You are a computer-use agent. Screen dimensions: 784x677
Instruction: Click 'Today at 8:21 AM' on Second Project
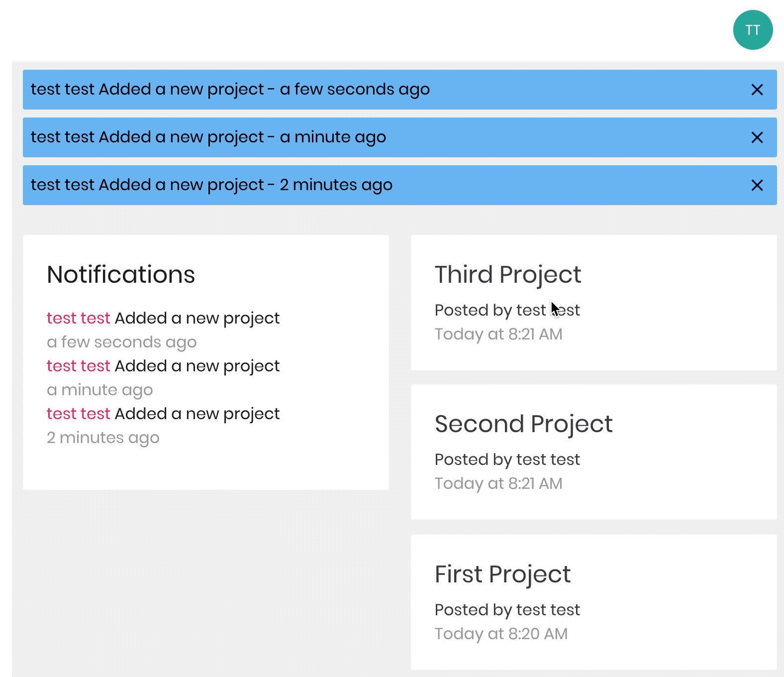pyautogui.click(x=498, y=483)
